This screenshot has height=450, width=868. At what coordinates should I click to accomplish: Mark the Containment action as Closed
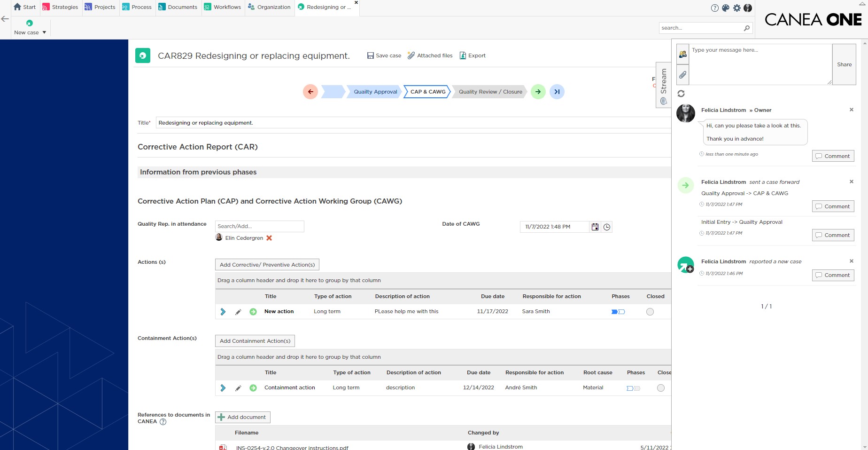[x=661, y=388]
